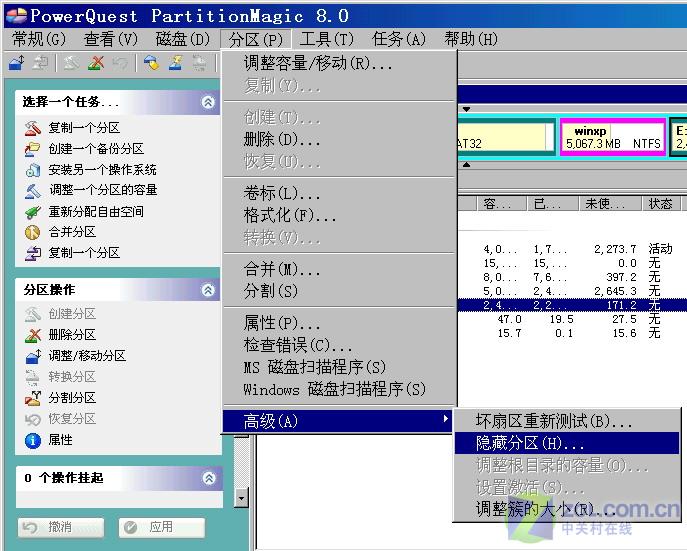This screenshot has height=551, width=687.
Task: Click icon next to 安装另一个操作系统
Action: click(32, 170)
